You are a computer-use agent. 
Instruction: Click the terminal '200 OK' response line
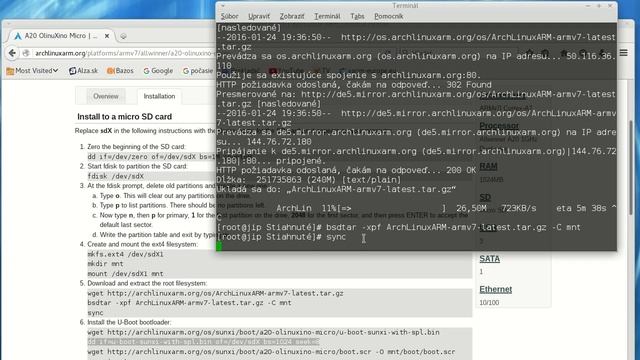pyautogui.click(x=346, y=170)
